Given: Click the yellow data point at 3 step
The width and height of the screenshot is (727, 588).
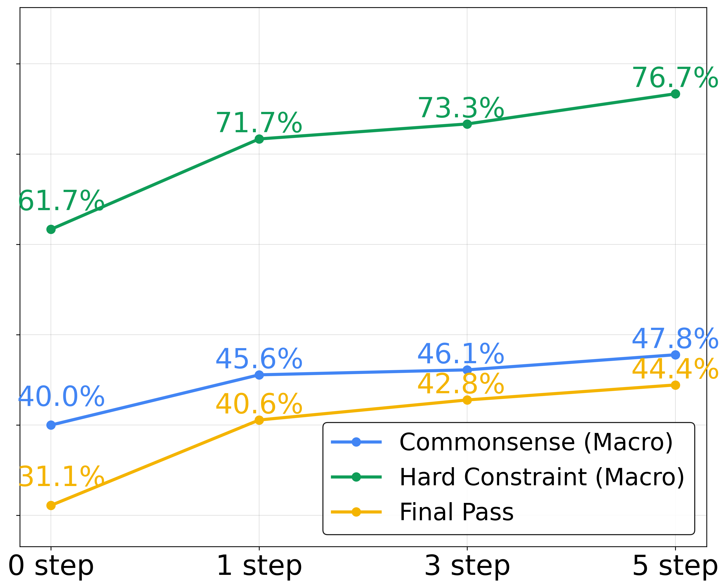Looking at the screenshot, I should (467, 400).
